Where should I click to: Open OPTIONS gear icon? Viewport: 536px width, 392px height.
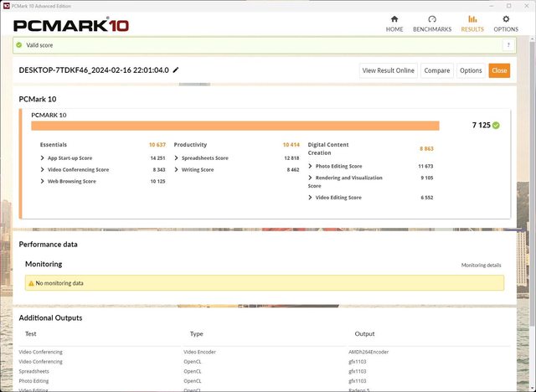pos(506,18)
